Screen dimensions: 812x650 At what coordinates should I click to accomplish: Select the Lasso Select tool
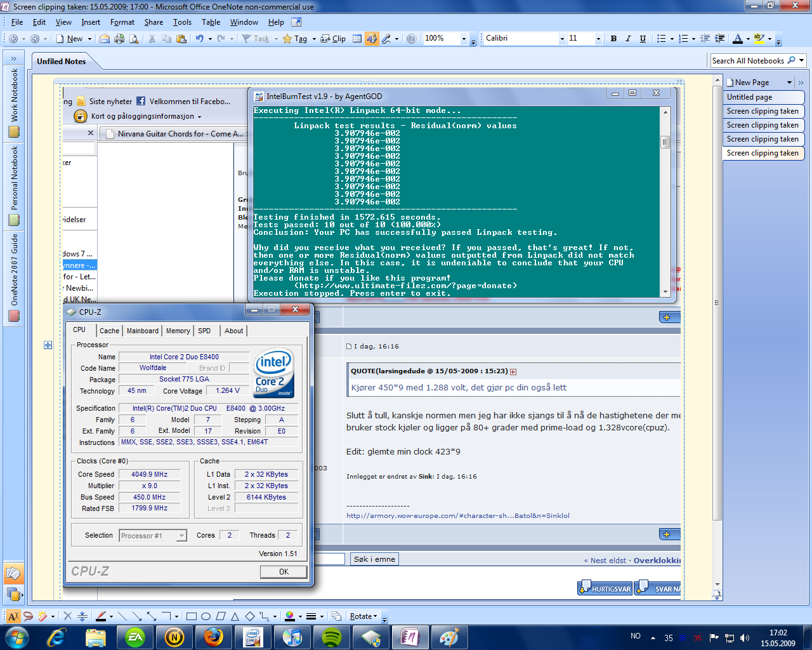28,616
